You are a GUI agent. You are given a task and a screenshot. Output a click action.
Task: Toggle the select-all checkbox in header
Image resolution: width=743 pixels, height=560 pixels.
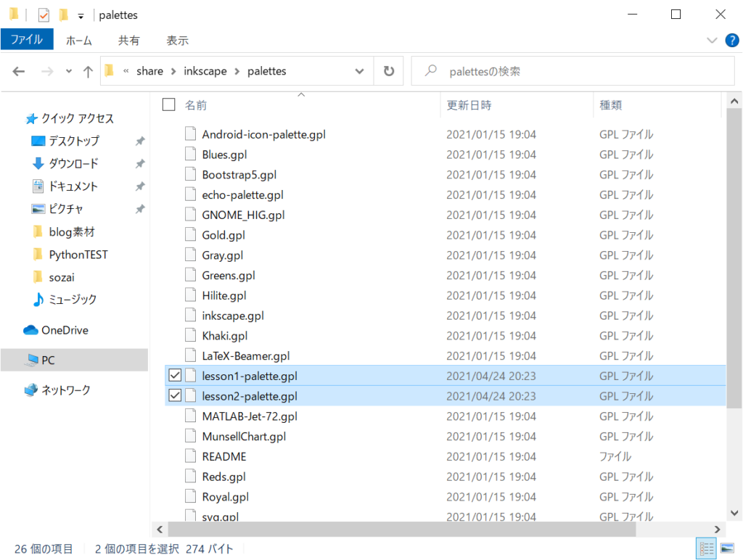click(168, 104)
